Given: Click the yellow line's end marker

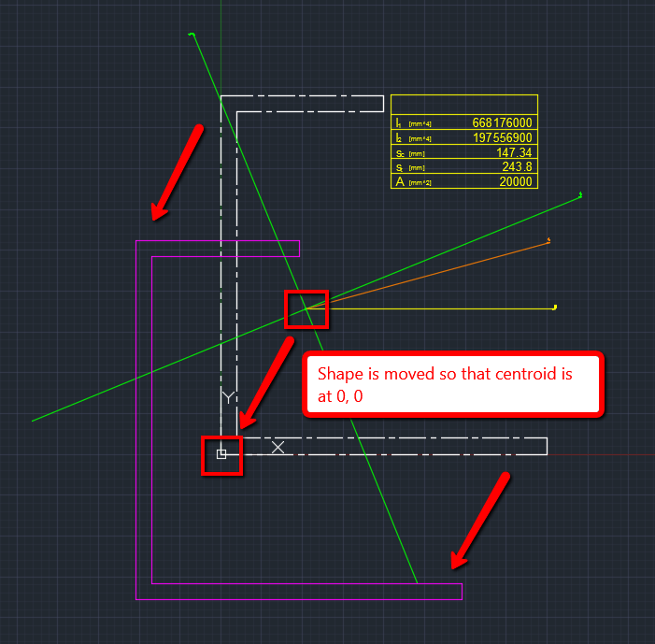Looking at the screenshot, I should pos(555,308).
